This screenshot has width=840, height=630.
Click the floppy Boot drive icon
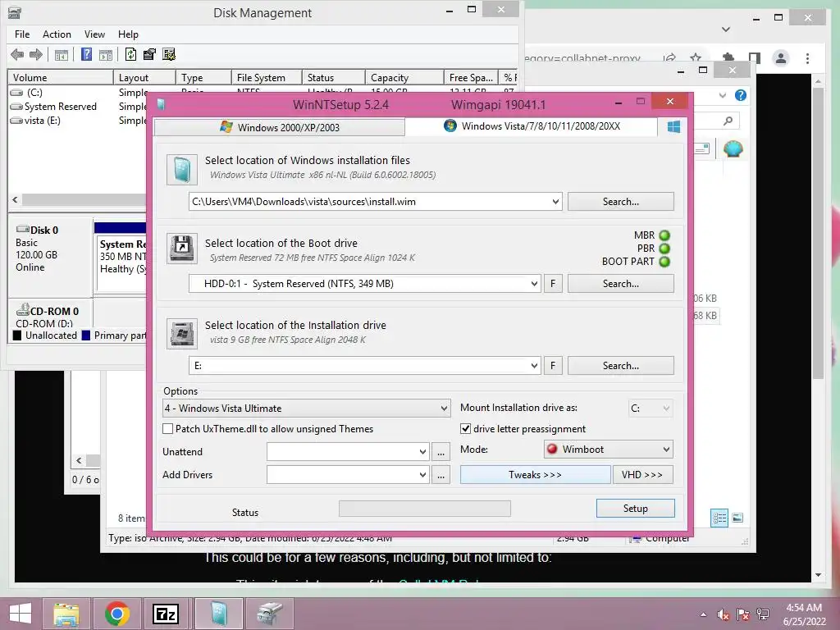(182, 248)
